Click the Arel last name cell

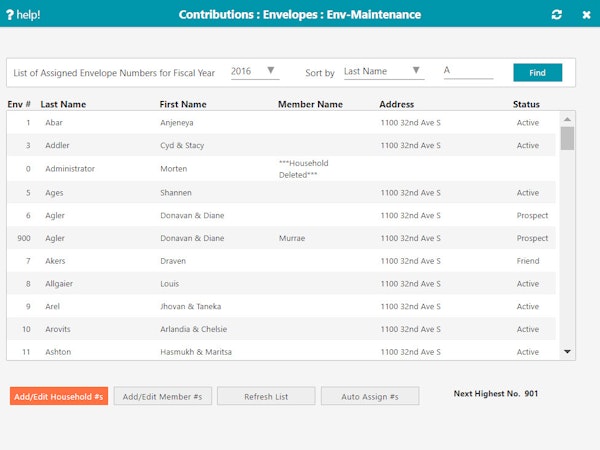click(x=52, y=307)
